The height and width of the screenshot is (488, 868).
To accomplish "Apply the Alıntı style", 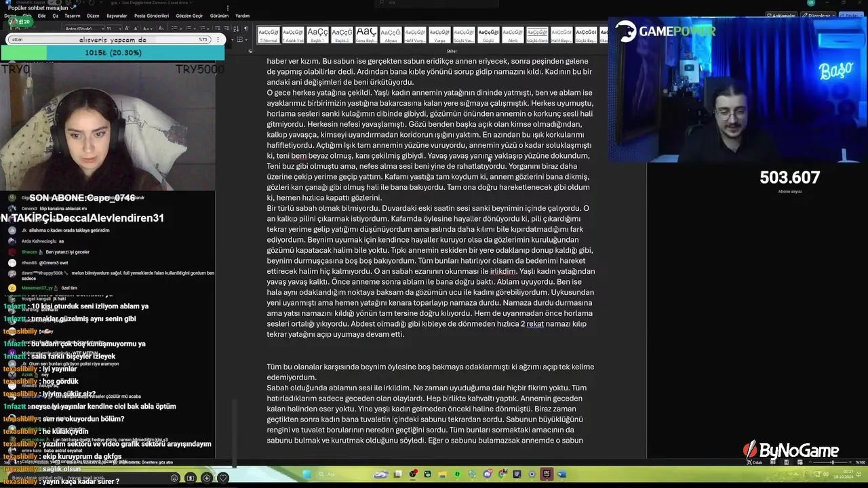I will point(513,35).
